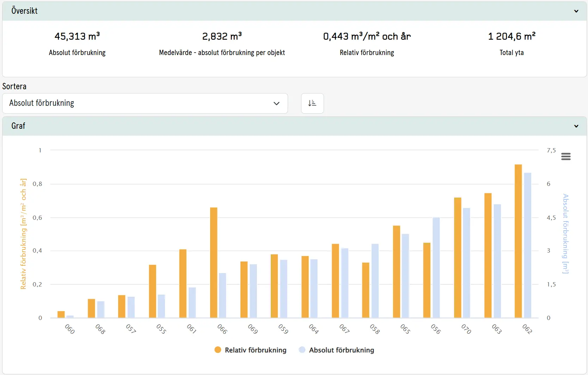Screen dimensions: 588x375
Task: Open the chart hamburger menu icon
Action: (566, 156)
